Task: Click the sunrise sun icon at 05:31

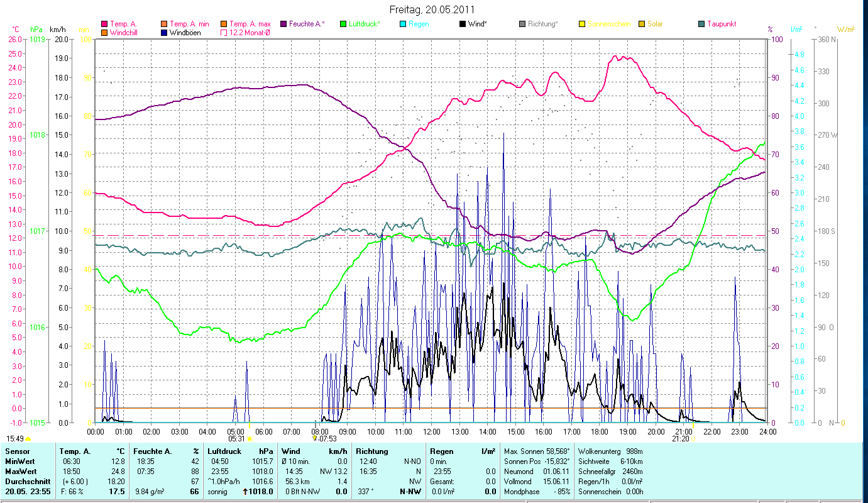Action: click(x=250, y=439)
